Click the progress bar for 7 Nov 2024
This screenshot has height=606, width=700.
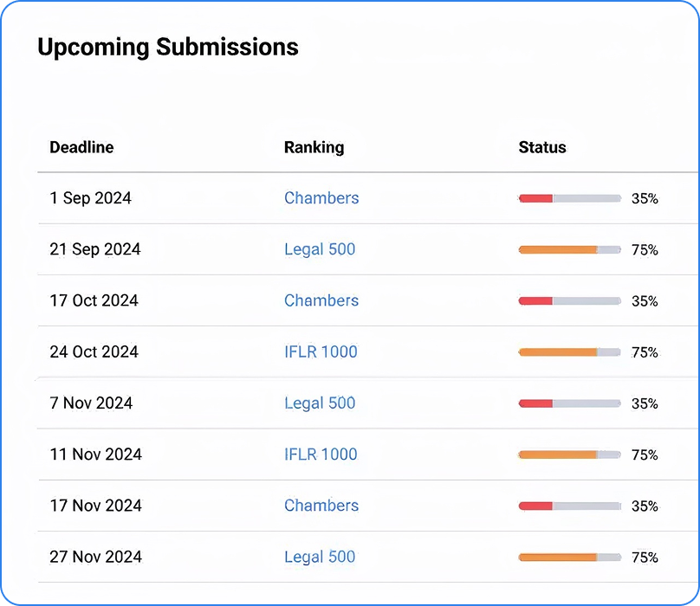pos(570,403)
